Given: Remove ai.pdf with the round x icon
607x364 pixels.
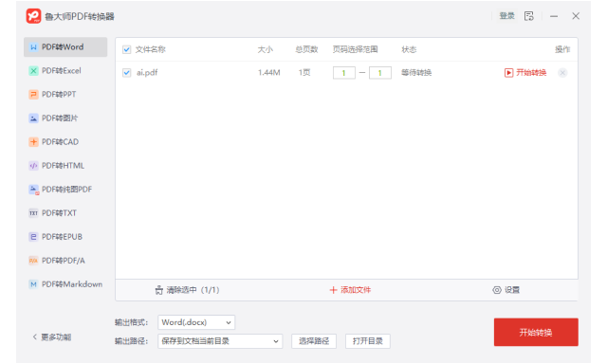Looking at the screenshot, I should [562, 73].
